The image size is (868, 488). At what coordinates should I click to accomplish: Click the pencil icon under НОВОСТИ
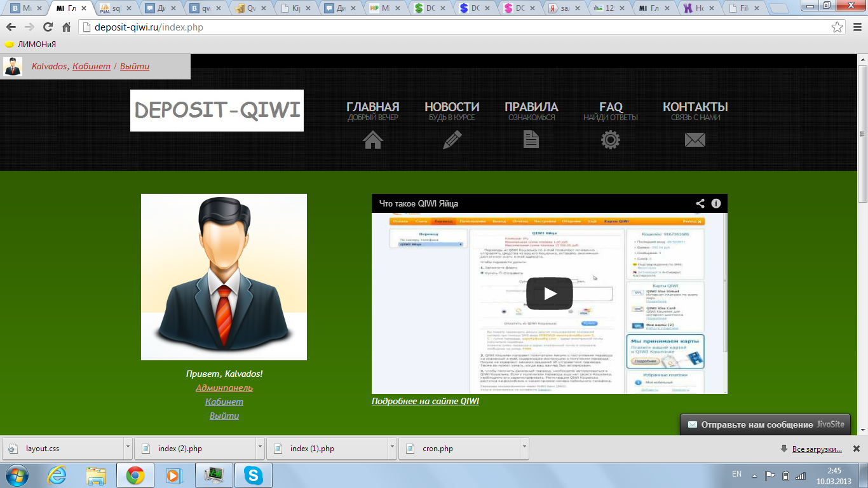[x=452, y=139]
